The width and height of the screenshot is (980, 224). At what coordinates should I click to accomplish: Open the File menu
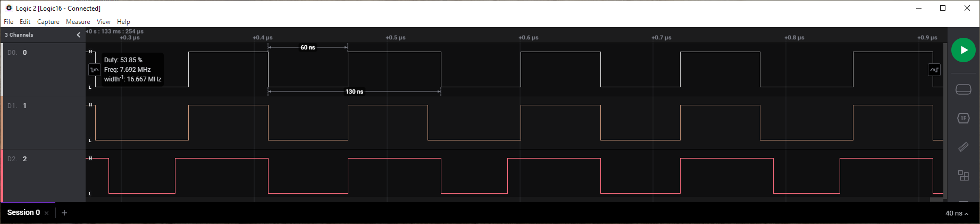click(9, 22)
